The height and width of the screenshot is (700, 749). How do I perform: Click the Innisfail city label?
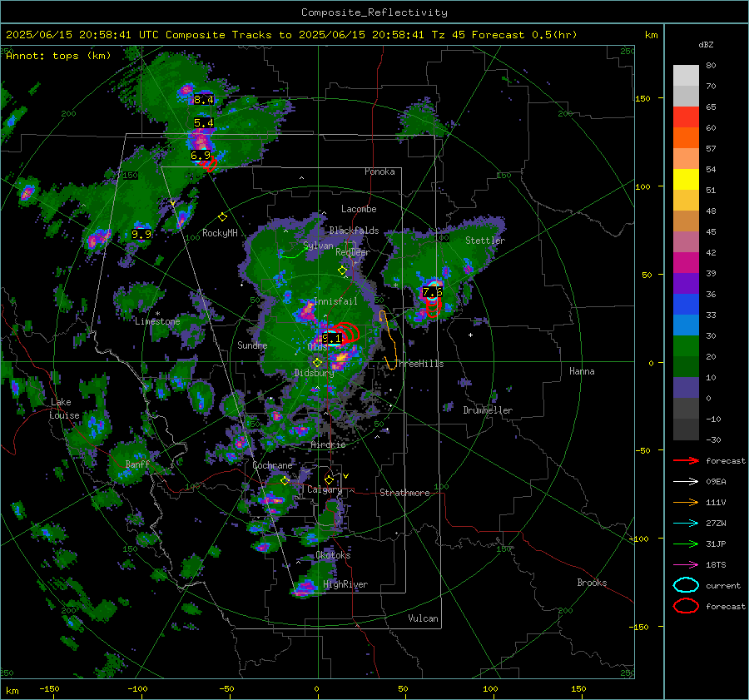pos(335,301)
